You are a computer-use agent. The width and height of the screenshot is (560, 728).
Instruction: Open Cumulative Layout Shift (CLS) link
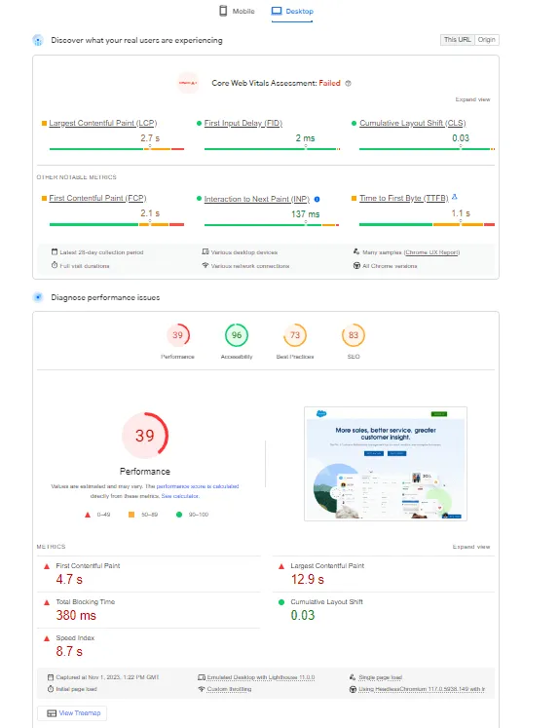click(413, 123)
